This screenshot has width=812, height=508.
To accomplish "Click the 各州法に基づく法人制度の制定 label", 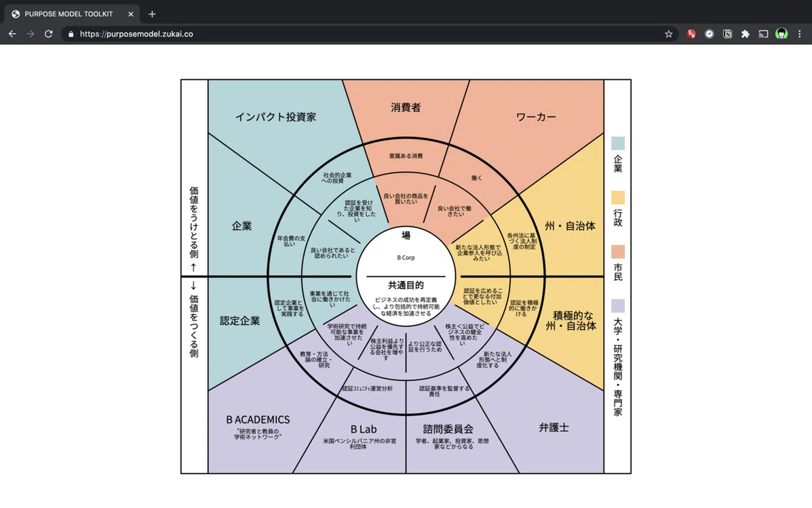I will (x=521, y=240).
